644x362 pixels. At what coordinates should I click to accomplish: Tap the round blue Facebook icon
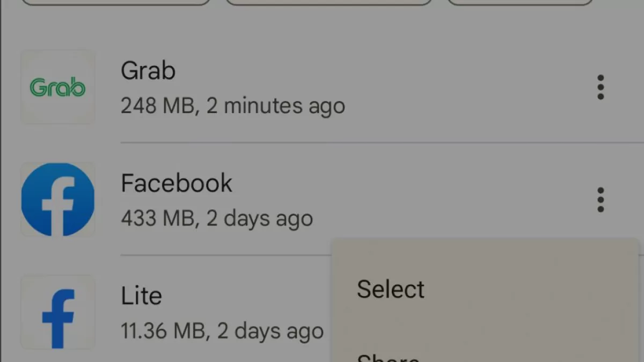pos(57,200)
